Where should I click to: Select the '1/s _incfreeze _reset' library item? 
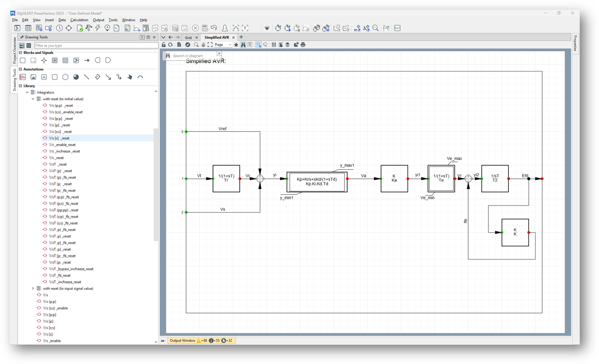click(64, 151)
